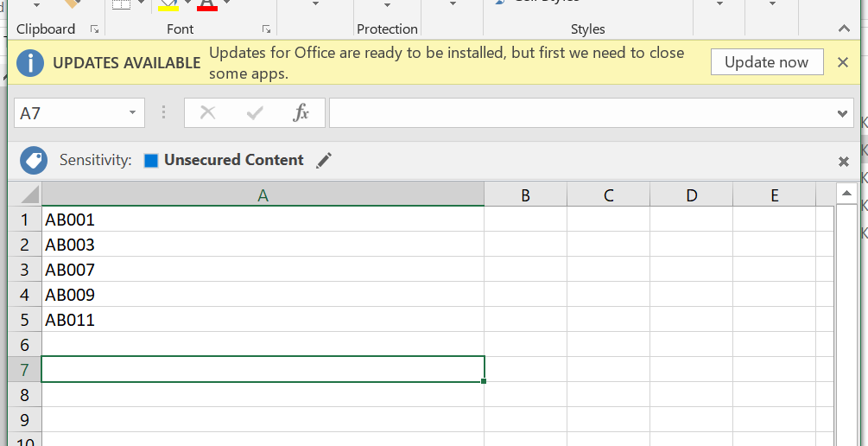Click the Update now button
868x446 pixels.
click(x=766, y=62)
